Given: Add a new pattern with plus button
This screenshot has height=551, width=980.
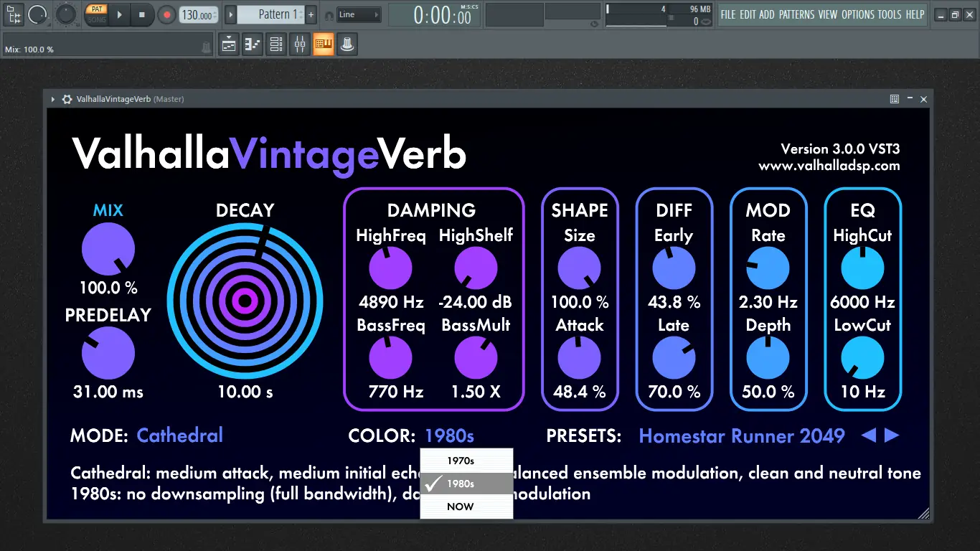Looking at the screenshot, I should (311, 14).
